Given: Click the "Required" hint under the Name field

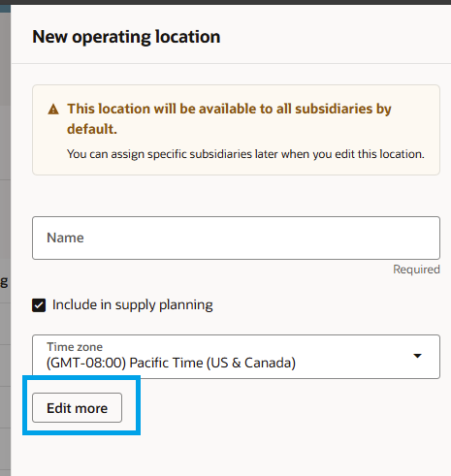Looking at the screenshot, I should [416, 270].
